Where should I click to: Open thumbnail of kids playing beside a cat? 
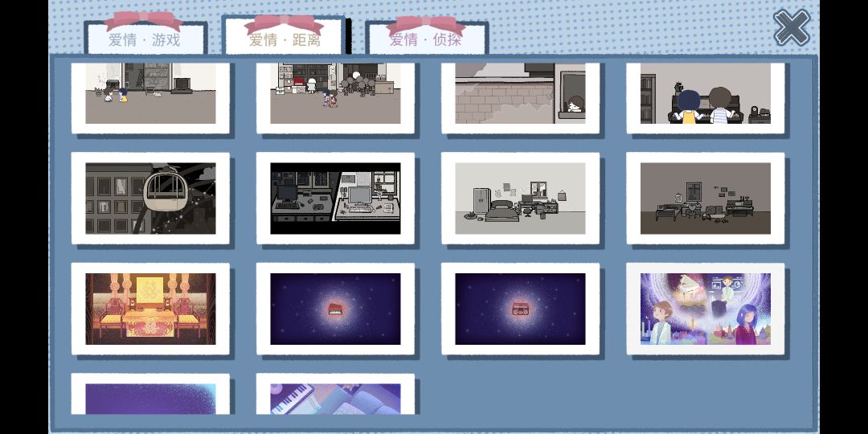(x=150, y=98)
